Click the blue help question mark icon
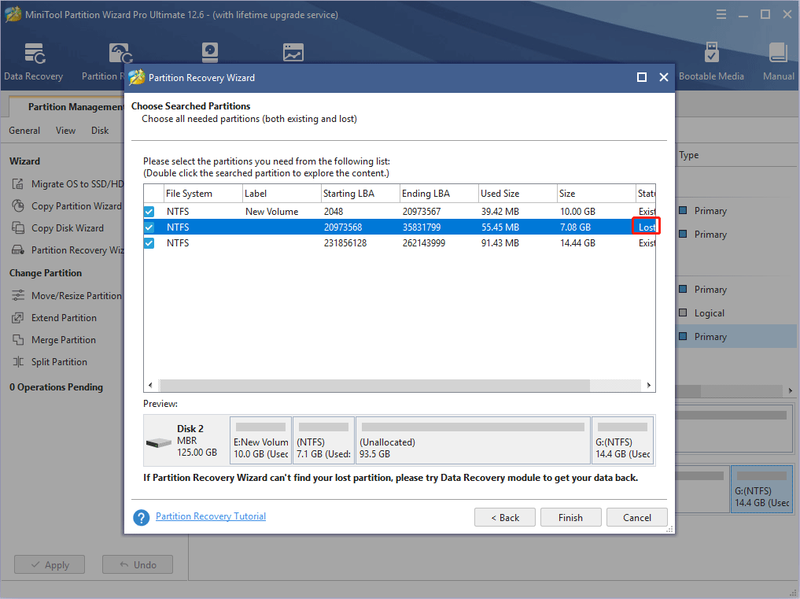 click(x=141, y=517)
